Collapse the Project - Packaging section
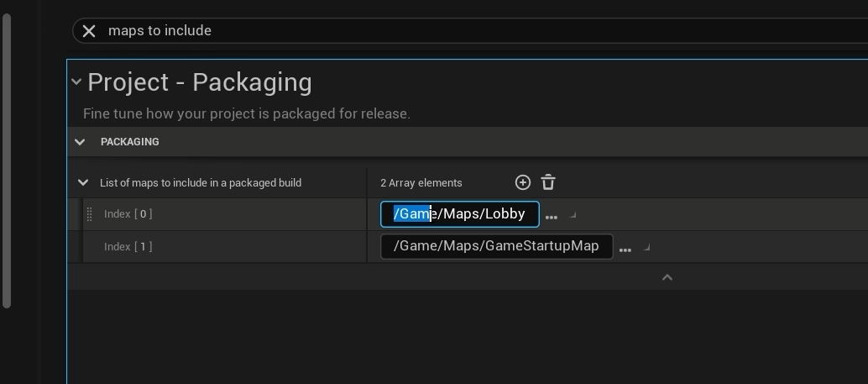Screen dimensions: 868x384 point(76,82)
